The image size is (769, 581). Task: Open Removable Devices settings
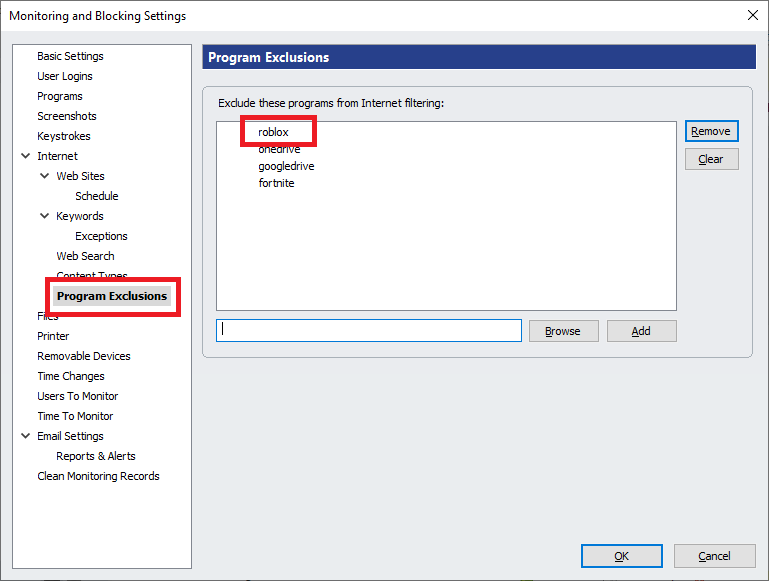point(84,356)
